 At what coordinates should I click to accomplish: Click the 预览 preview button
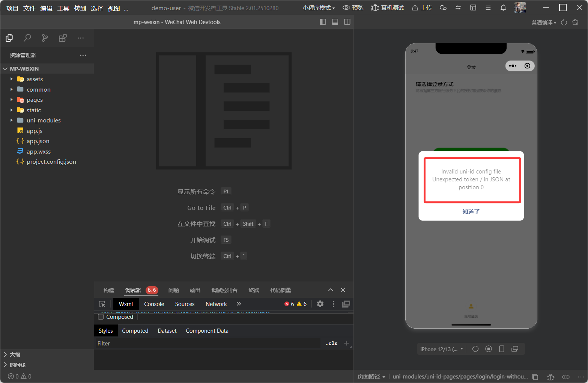353,8
